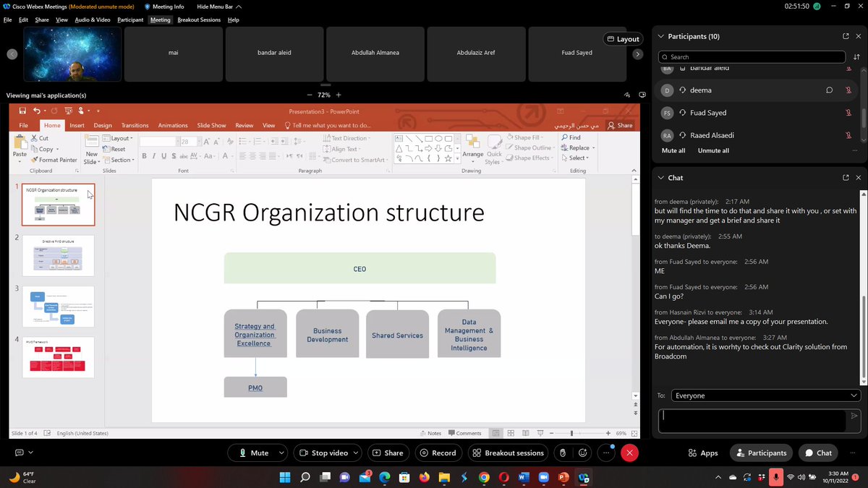Toggle Raaed Alsaedi's muted microphone icon
The width and height of the screenshot is (868, 488).
tap(848, 135)
